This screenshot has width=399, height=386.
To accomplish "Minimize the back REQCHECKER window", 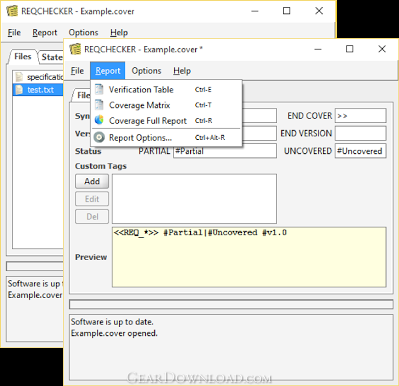I will point(255,11).
